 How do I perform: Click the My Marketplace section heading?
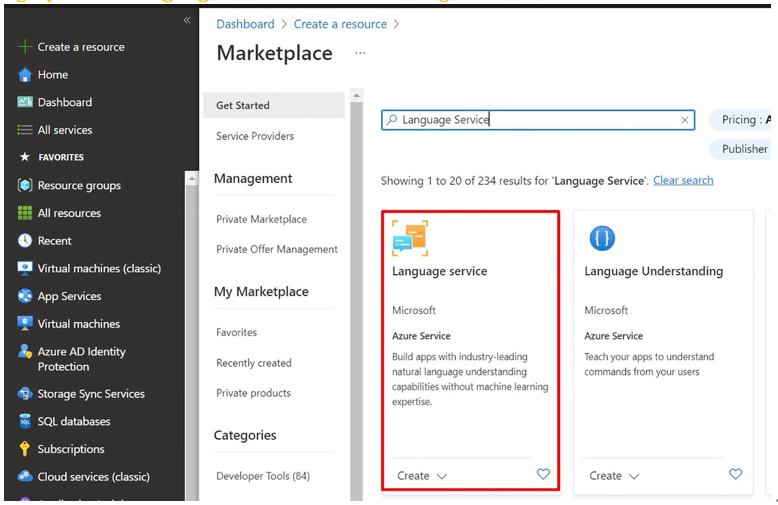[x=261, y=292]
